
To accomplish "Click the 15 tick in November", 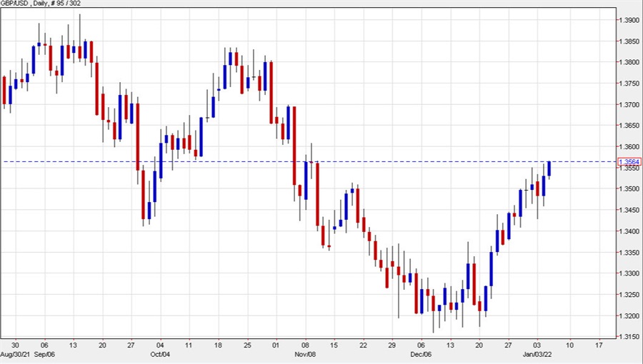I will coord(334,345).
